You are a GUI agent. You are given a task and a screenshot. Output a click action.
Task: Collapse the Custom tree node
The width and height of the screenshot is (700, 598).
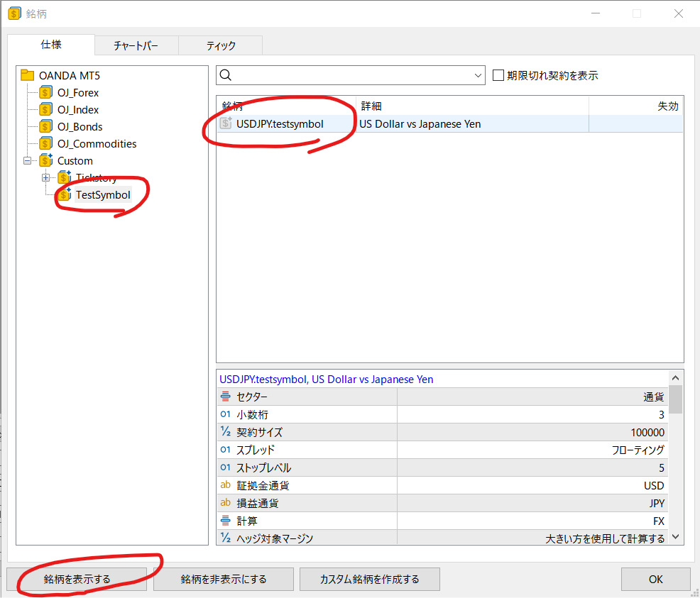(x=27, y=160)
